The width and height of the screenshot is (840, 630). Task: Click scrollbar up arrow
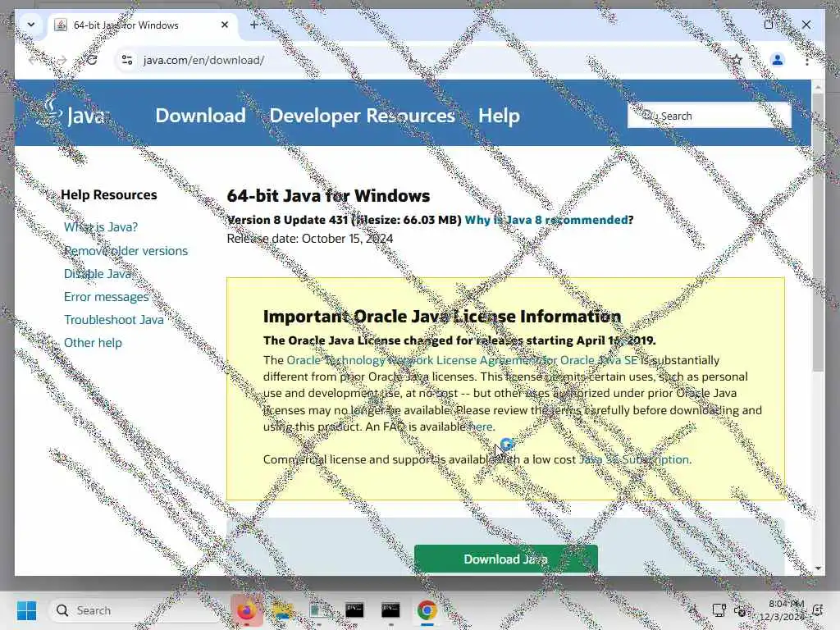(x=818, y=86)
